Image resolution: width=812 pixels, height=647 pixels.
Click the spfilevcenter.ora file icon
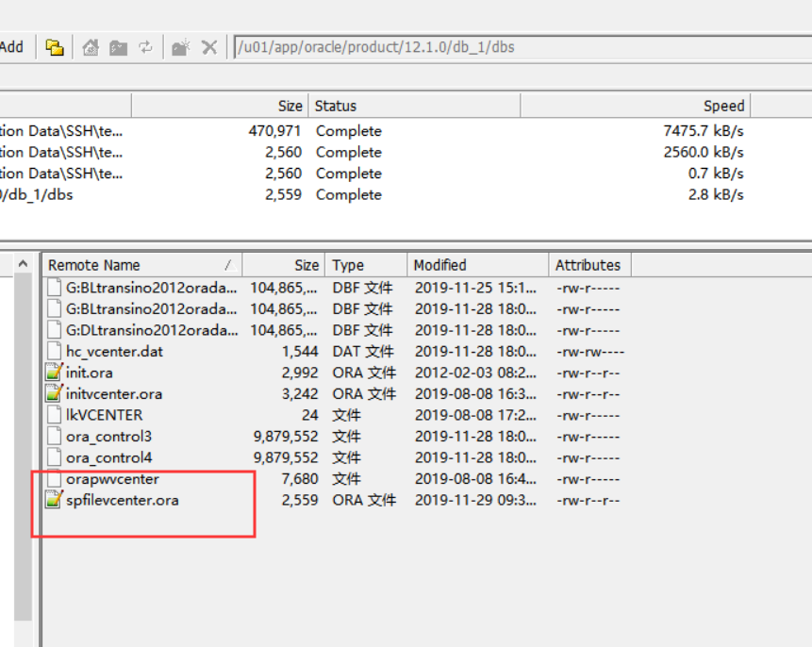click(x=54, y=500)
